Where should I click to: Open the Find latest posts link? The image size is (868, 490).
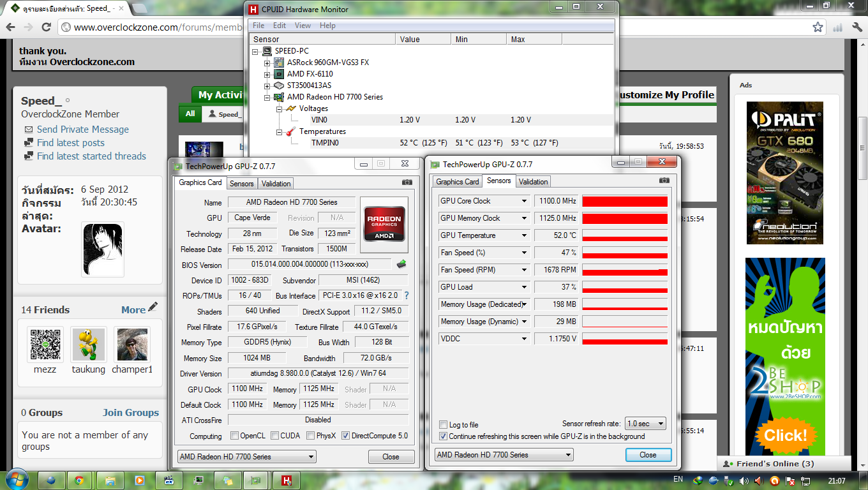coord(71,143)
